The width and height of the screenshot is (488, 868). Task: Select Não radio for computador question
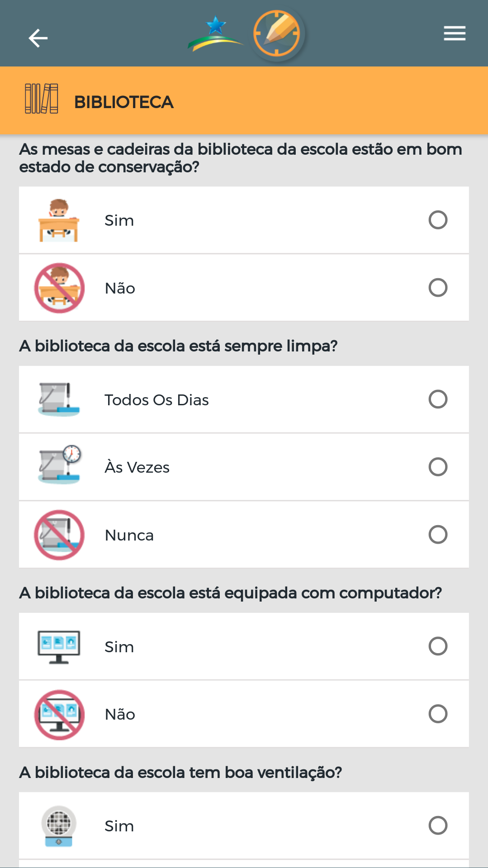click(x=438, y=714)
